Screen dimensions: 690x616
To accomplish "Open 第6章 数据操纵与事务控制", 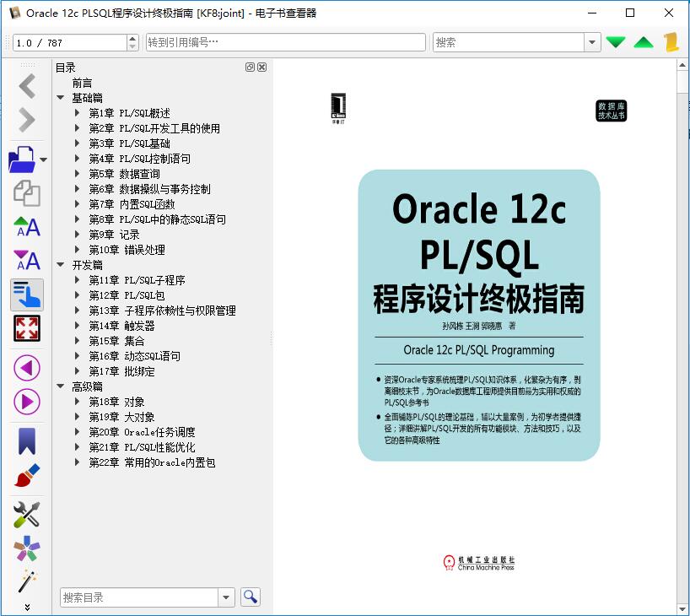I will pos(149,189).
